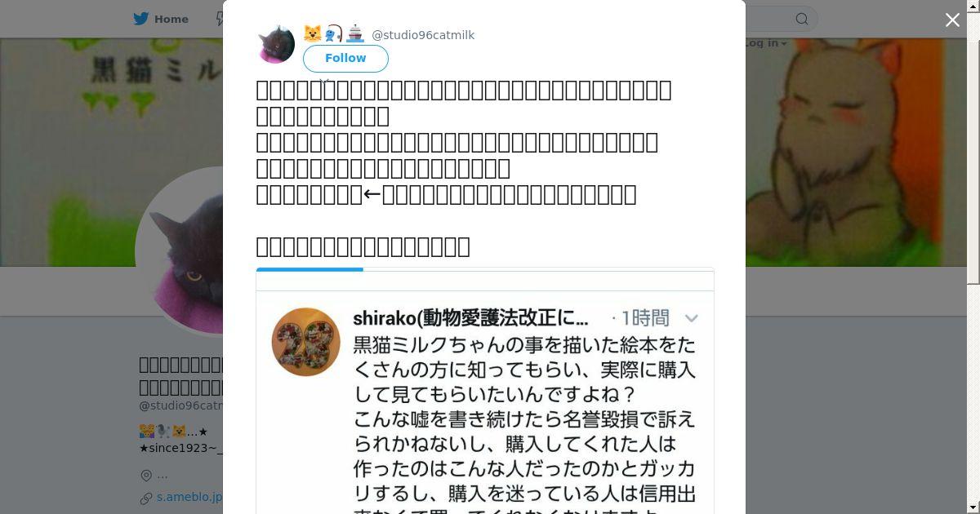Follow the @studio96catmilk account
This screenshot has height=514, width=980.
click(345, 58)
